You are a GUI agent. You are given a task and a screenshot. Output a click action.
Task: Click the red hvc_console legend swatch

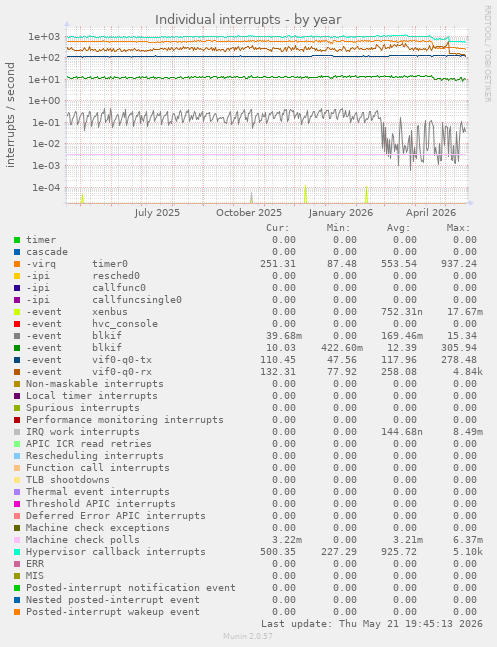point(17,324)
